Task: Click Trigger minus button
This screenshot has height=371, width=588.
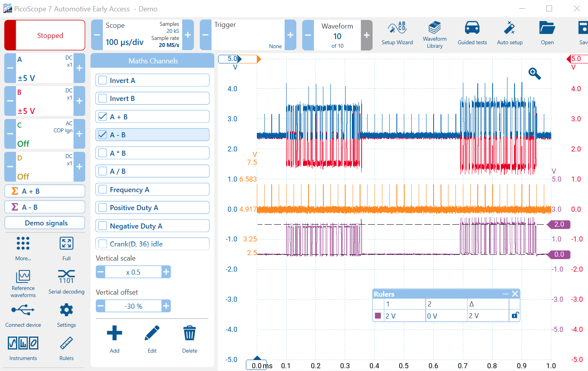Action: (x=206, y=35)
